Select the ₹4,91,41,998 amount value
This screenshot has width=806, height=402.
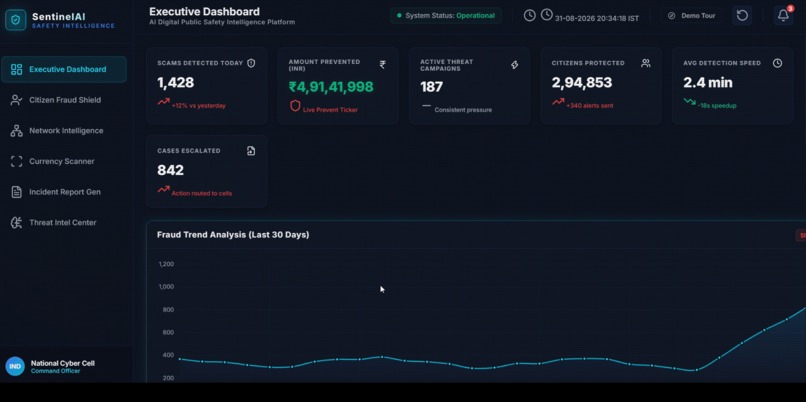pos(331,87)
